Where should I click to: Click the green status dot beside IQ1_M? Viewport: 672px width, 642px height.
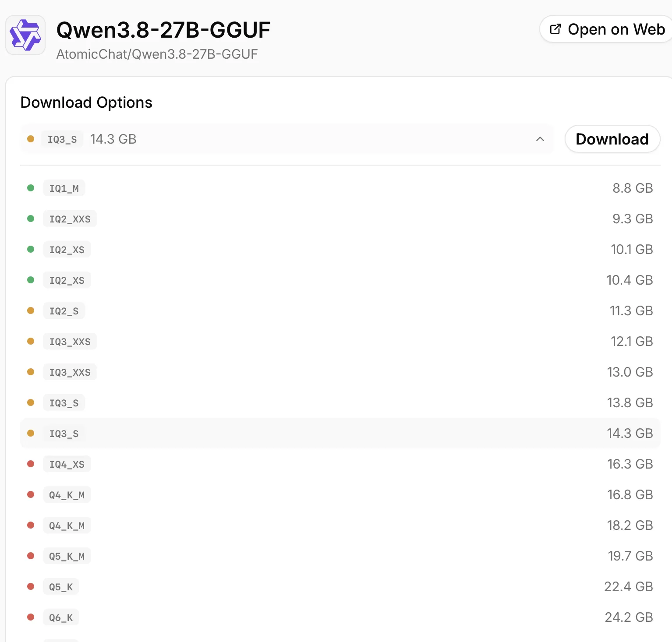[x=31, y=188]
